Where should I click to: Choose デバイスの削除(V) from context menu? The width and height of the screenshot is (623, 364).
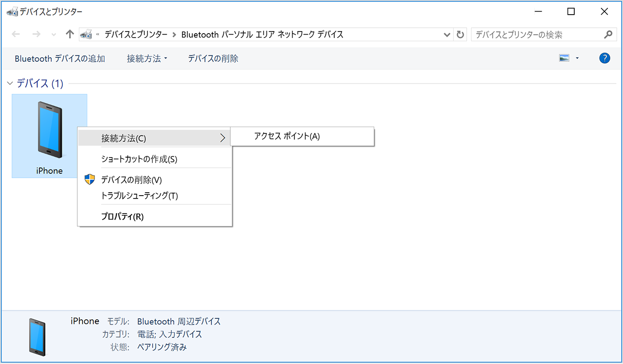155,180
